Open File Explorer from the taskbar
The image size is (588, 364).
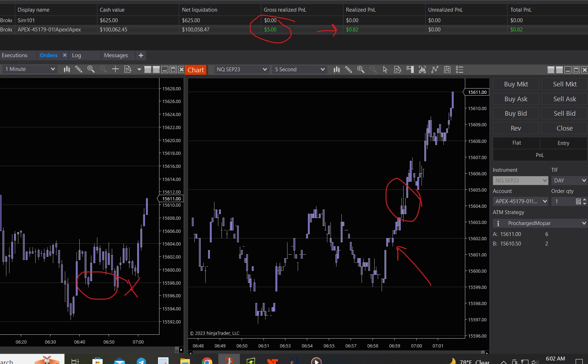click(185, 361)
